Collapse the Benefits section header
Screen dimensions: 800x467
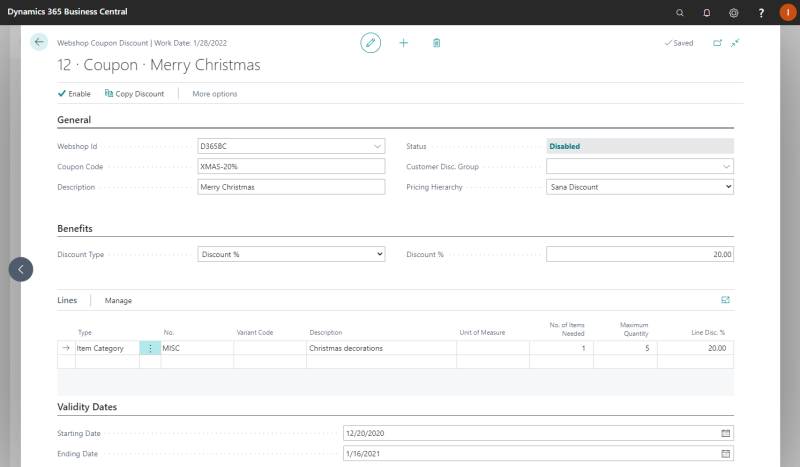coord(75,229)
